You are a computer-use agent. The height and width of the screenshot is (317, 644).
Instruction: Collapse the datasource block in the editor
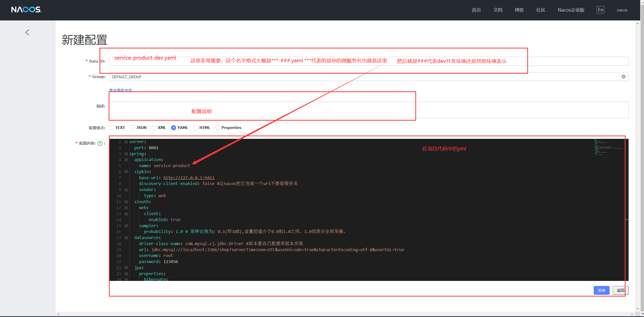(126, 237)
